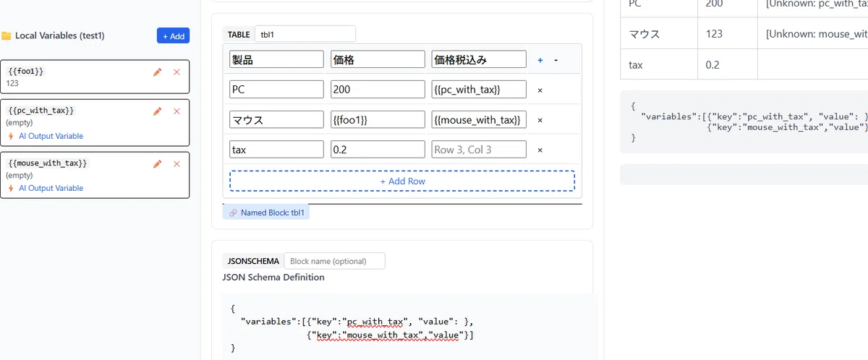Click the header cell 製品
Image resolution: width=868 pixels, height=360 pixels.
coord(276,59)
